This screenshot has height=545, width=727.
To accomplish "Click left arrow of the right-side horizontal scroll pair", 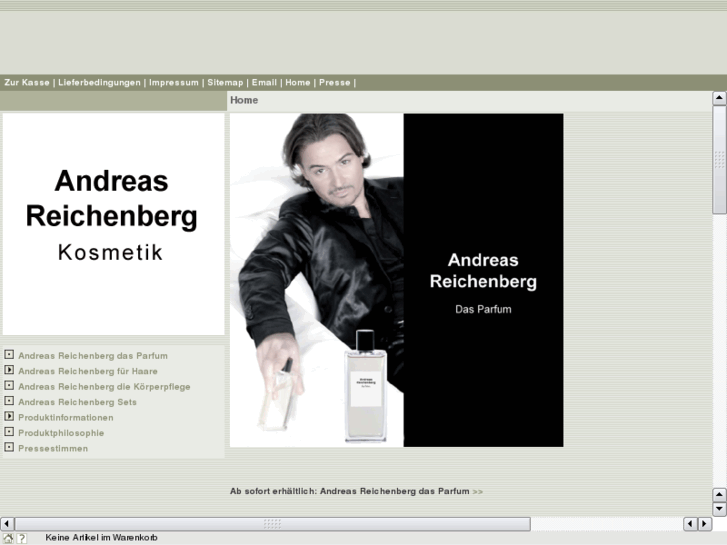I will [690, 524].
